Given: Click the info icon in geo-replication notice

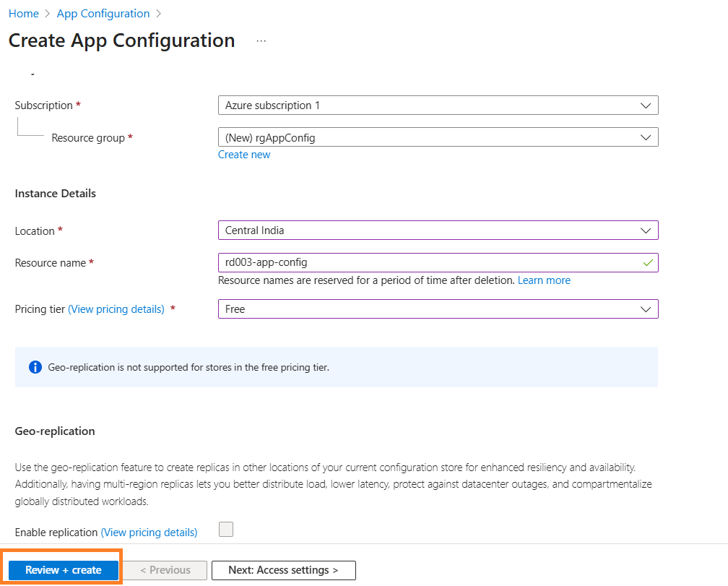Looking at the screenshot, I should point(35,367).
